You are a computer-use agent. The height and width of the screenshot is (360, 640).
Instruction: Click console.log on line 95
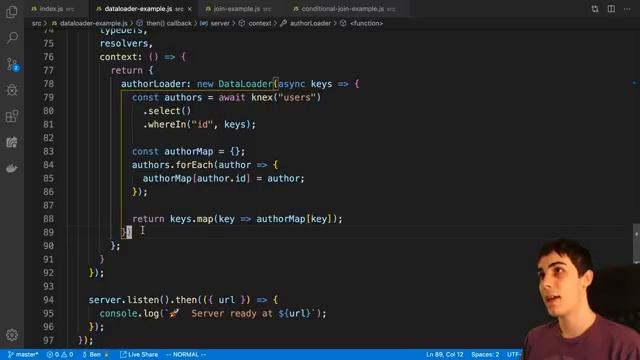click(x=129, y=313)
